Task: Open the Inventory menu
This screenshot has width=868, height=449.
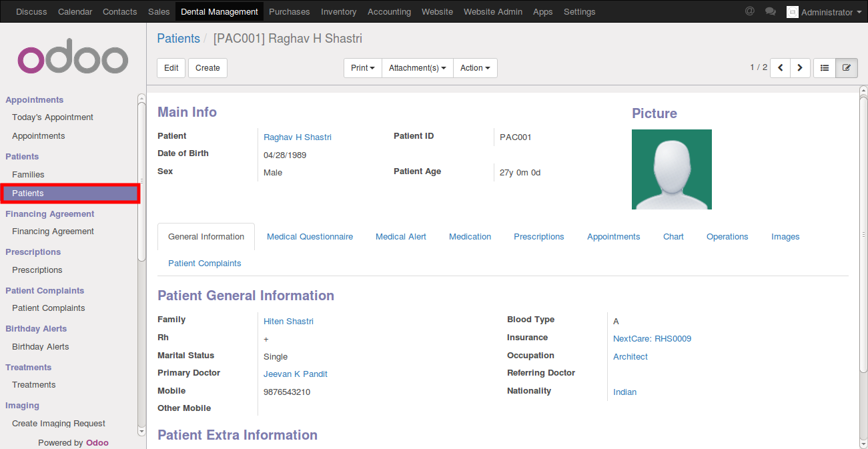Action: click(338, 12)
